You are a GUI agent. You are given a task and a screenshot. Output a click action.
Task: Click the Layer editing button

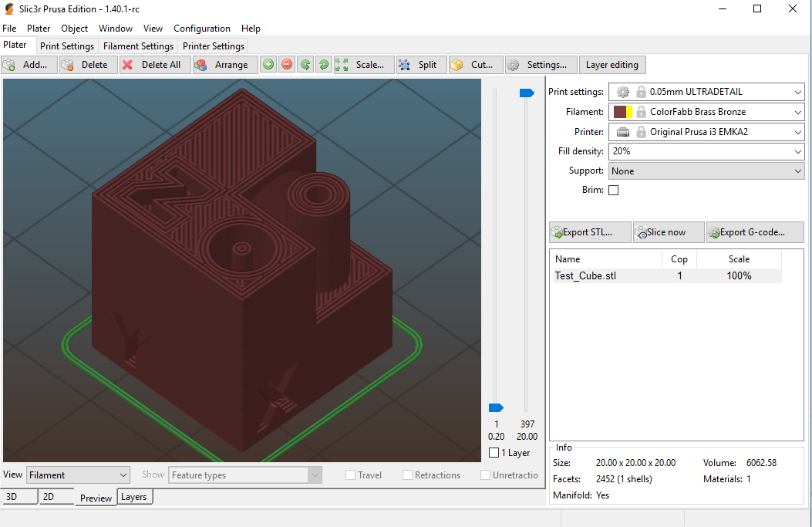pyautogui.click(x=612, y=65)
